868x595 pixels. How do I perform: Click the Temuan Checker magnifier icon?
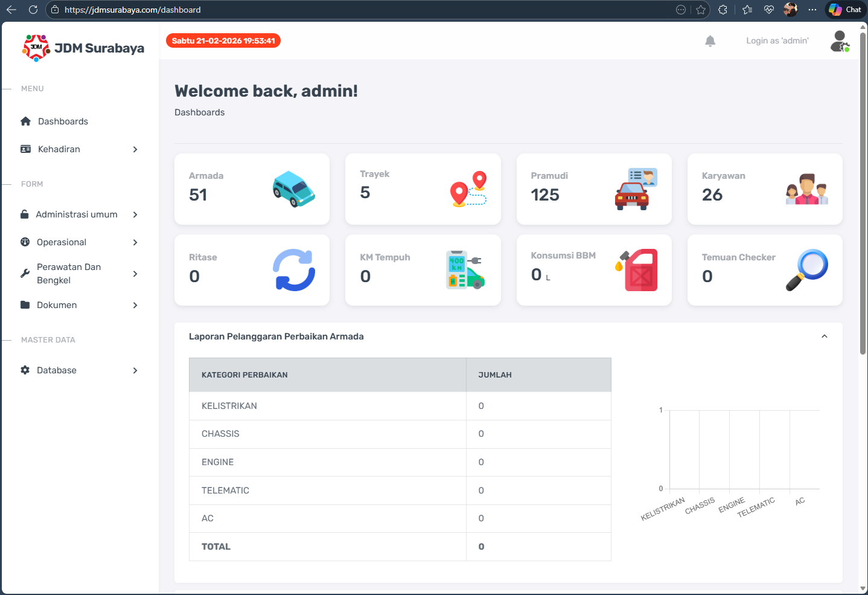[807, 269]
